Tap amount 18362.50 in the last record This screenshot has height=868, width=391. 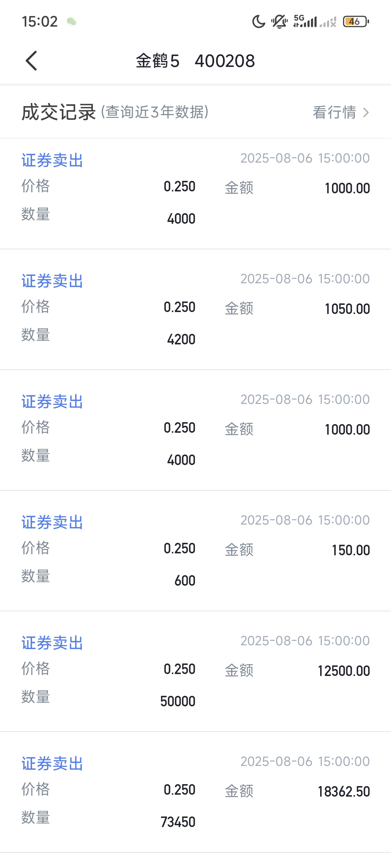tap(344, 792)
